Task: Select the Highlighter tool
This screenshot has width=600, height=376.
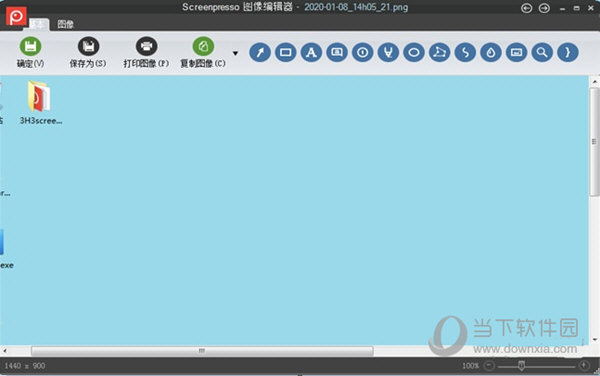Action: coord(388,52)
